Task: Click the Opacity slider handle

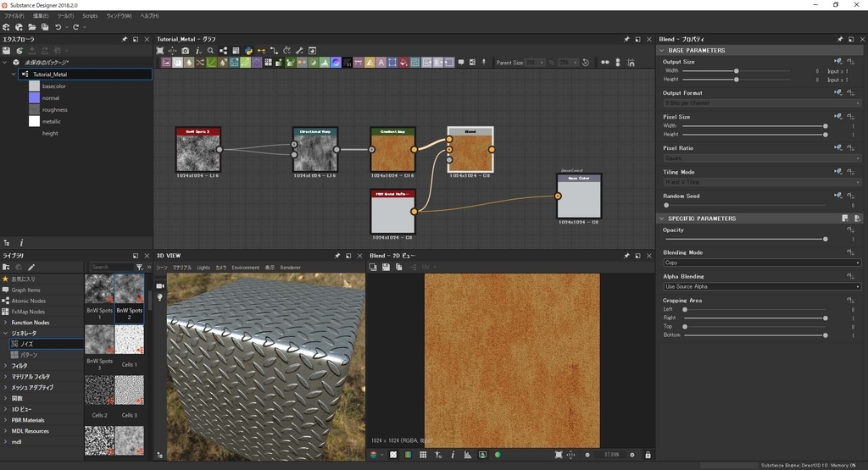Action: tap(825, 239)
